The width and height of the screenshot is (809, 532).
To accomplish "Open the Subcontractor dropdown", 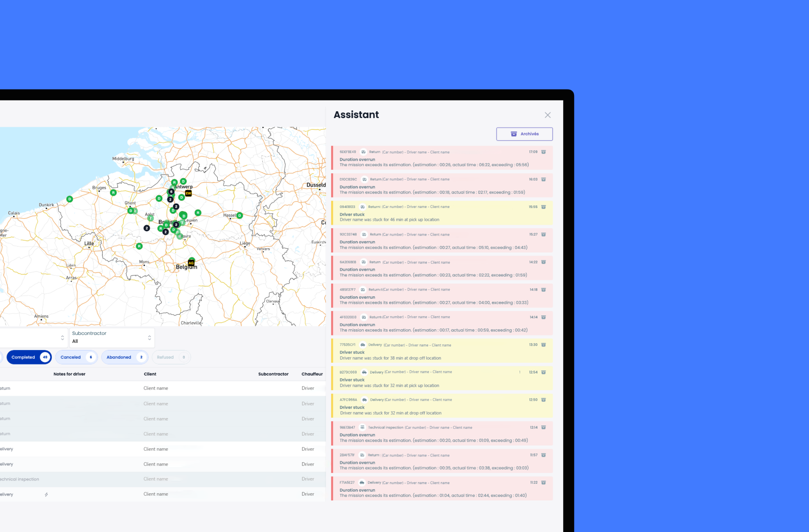I will (x=112, y=337).
